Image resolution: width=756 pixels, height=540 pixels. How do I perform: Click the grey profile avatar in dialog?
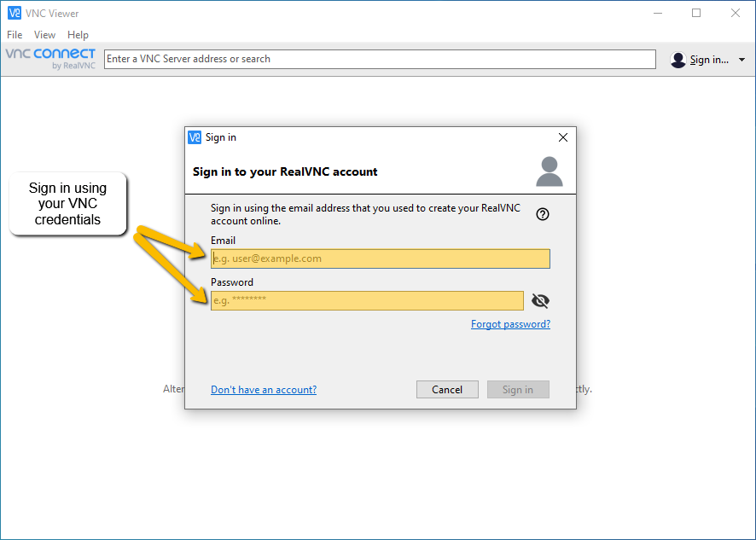(x=550, y=171)
